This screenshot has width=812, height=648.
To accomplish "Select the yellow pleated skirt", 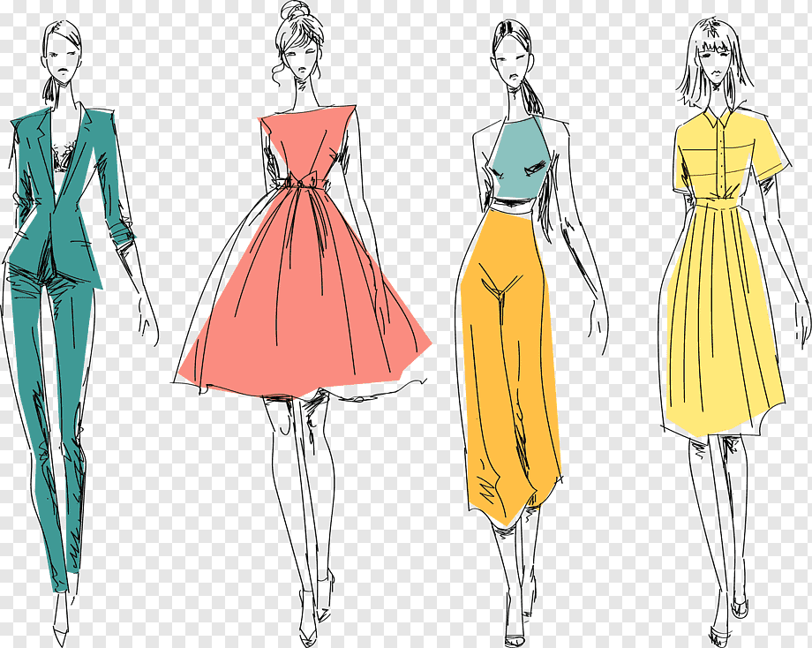I will (722, 318).
